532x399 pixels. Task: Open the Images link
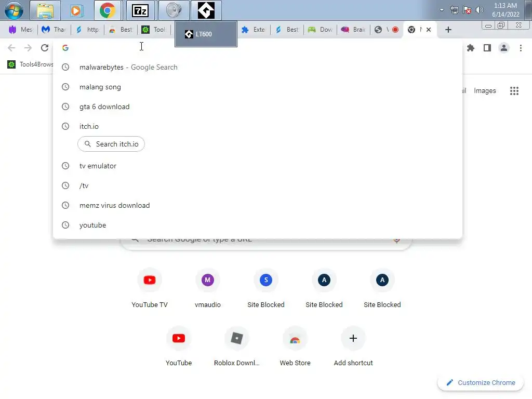coord(485,90)
